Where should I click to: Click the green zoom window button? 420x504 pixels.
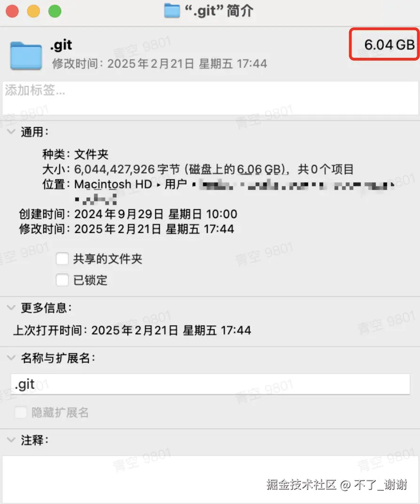55,12
